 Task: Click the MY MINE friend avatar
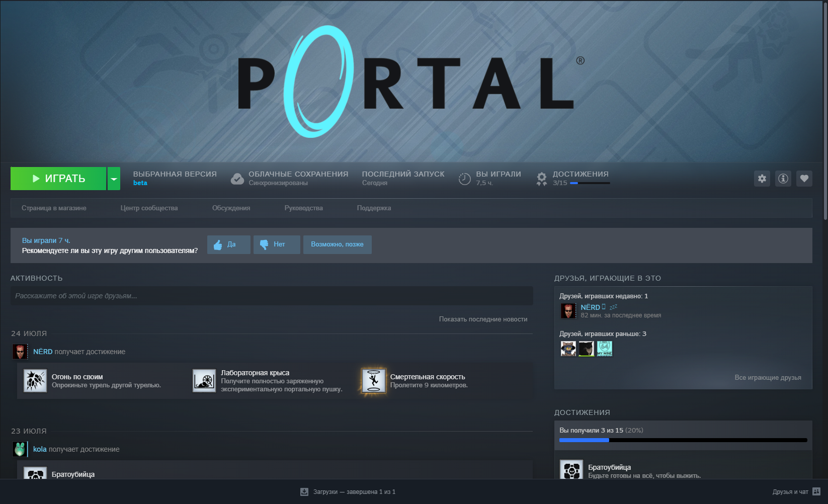605,349
